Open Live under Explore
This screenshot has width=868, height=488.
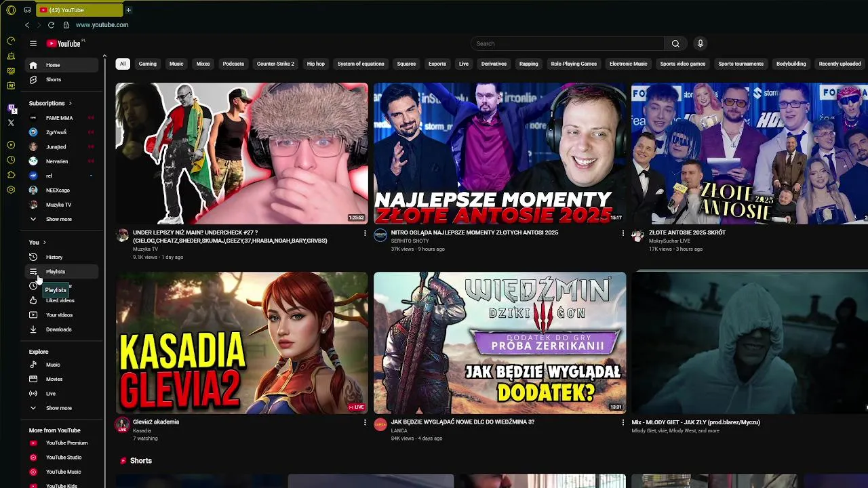coord(62,394)
